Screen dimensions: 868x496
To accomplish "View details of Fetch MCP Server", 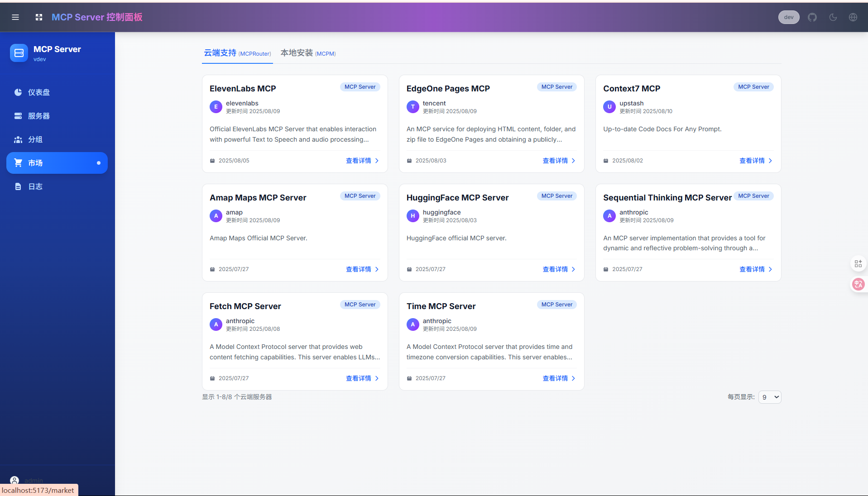I will click(x=362, y=378).
